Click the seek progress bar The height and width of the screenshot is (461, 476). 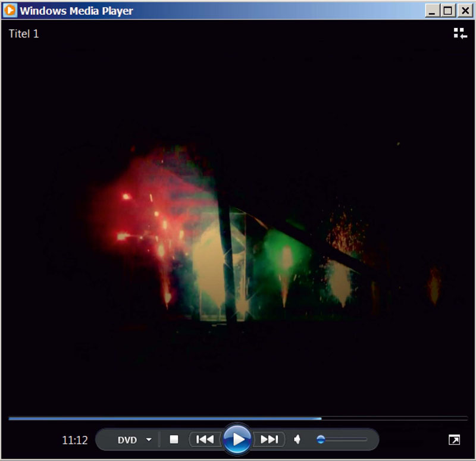click(x=238, y=419)
